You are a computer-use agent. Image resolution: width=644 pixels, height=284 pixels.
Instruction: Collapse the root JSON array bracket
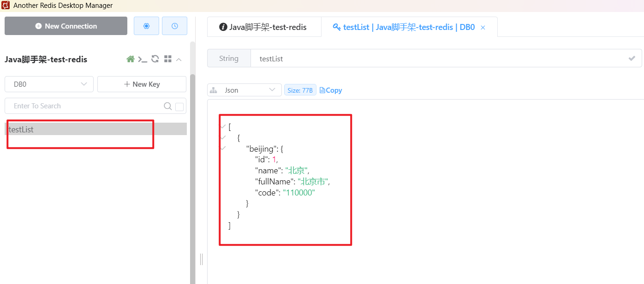(x=223, y=126)
